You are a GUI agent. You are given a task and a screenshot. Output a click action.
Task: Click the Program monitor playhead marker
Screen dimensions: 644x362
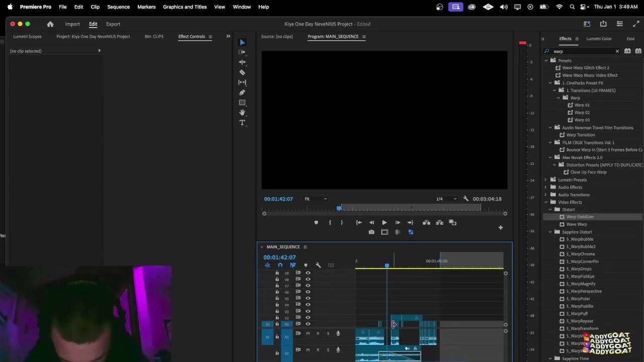[x=339, y=208]
